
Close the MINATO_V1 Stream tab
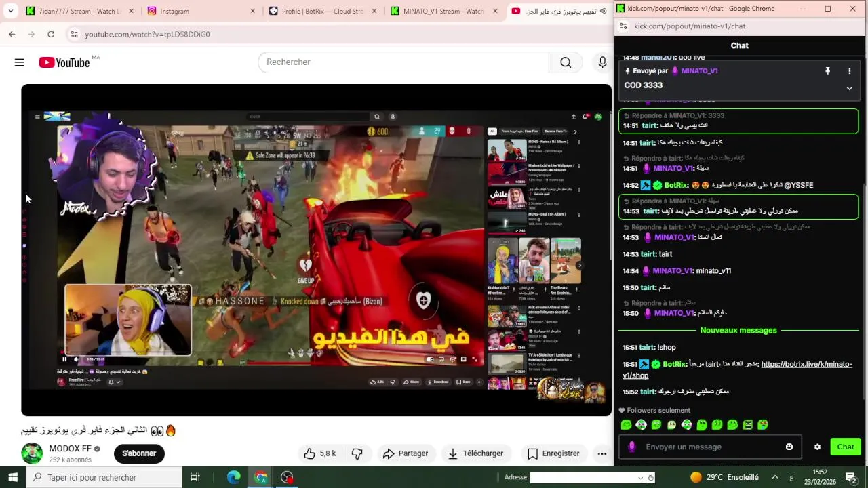[495, 11]
